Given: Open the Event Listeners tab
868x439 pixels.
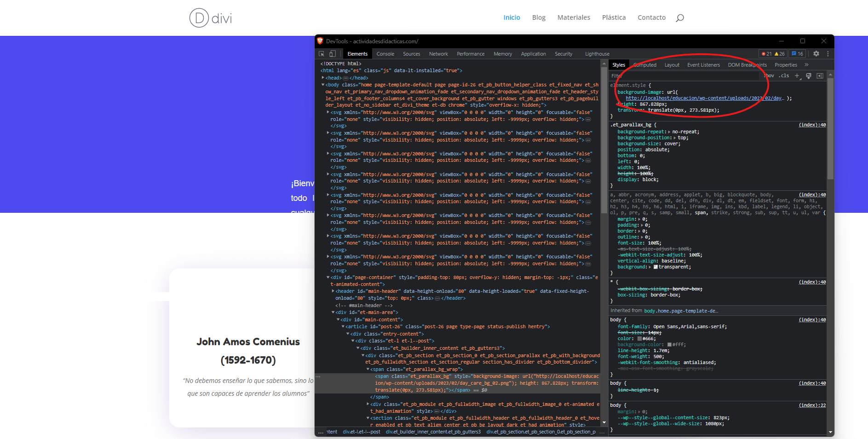Looking at the screenshot, I should pyautogui.click(x=703, y=65).
